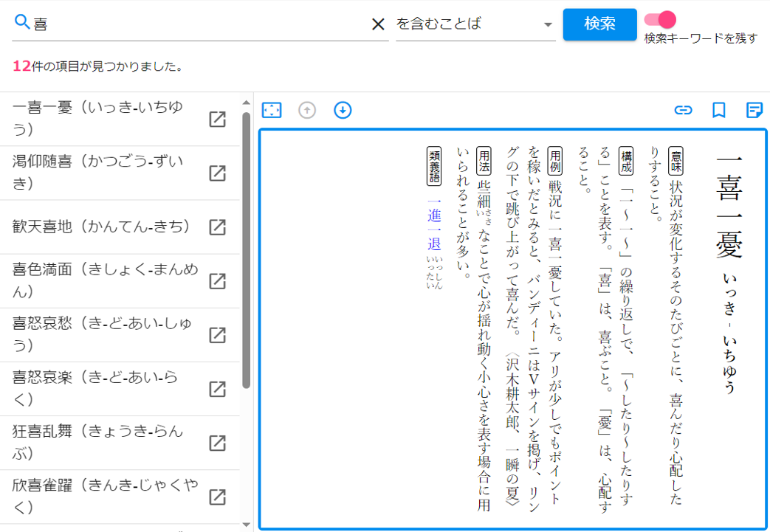Select the 歓天喜地 result row
This screenshot has width=770, height=532.
(x=120, y=227)
